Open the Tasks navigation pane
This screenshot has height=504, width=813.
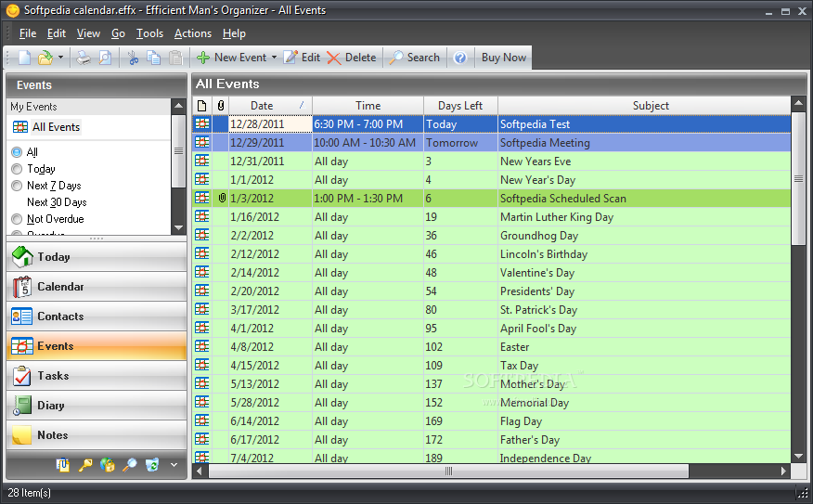click(97, 376)
